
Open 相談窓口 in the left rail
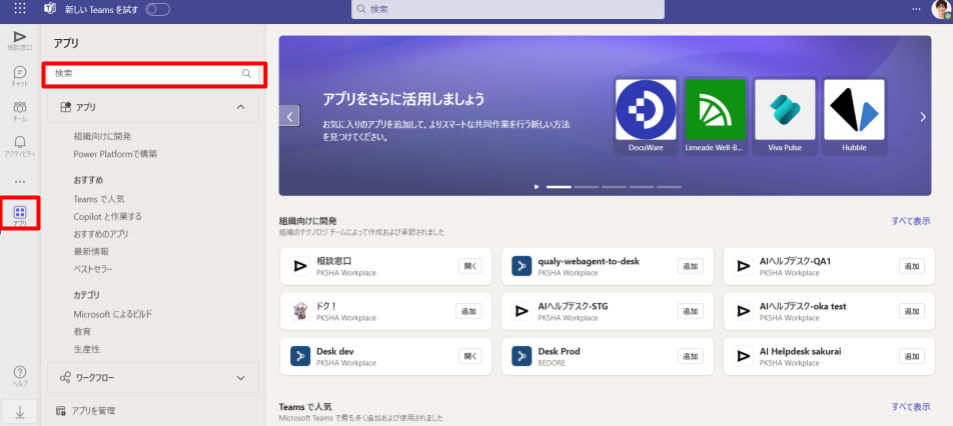19,41
